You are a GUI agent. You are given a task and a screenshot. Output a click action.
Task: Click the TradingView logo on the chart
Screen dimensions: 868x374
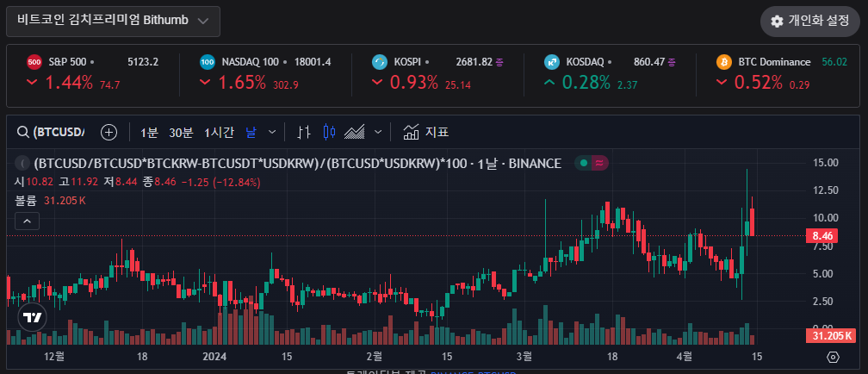(33, 317)
